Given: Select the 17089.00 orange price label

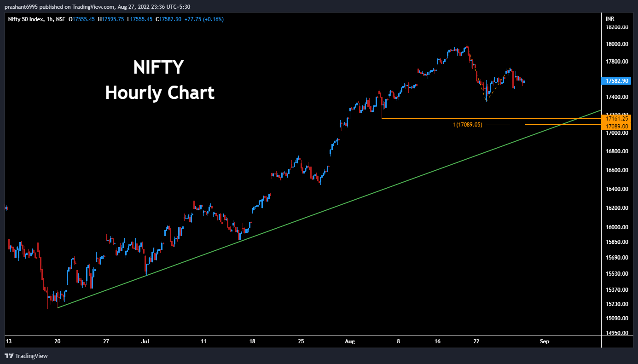Looking at the screenshot, I should pos(617,126).
